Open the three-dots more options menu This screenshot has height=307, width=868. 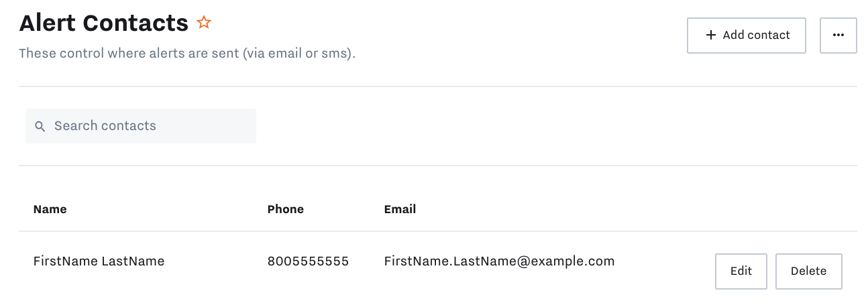click(x=838, y=36)
